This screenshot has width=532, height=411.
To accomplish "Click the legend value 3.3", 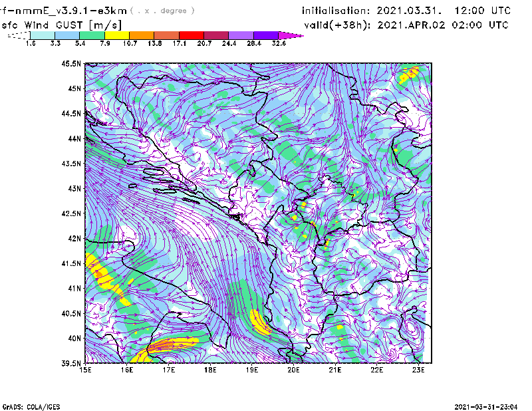I will pyautogui.click(x=55, y=43).
